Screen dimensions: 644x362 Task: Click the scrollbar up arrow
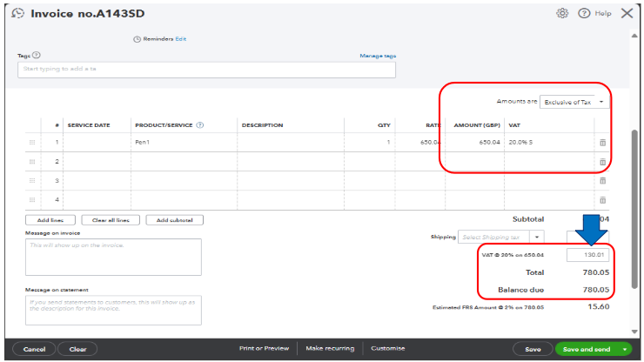point(634,36)
